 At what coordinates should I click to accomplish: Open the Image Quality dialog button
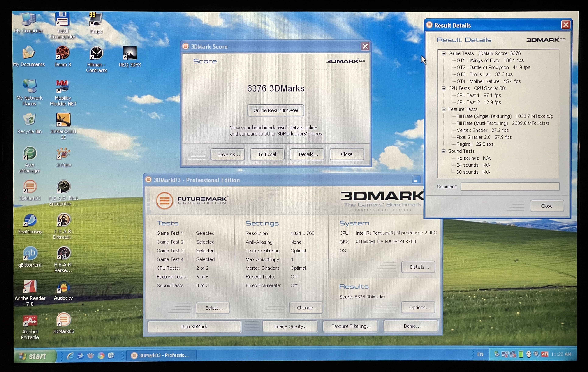click(x=291, y=326)
